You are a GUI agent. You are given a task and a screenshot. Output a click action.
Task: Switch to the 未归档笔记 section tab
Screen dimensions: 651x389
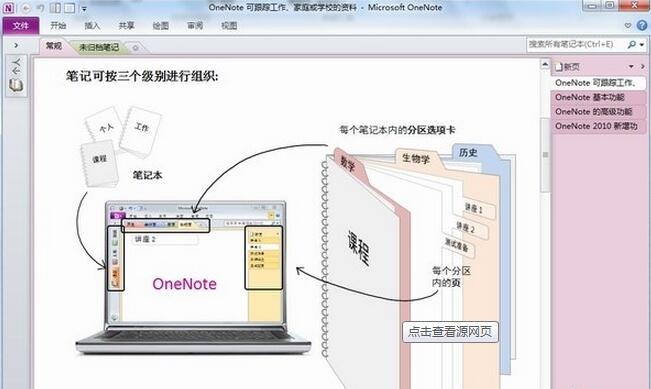99,47
